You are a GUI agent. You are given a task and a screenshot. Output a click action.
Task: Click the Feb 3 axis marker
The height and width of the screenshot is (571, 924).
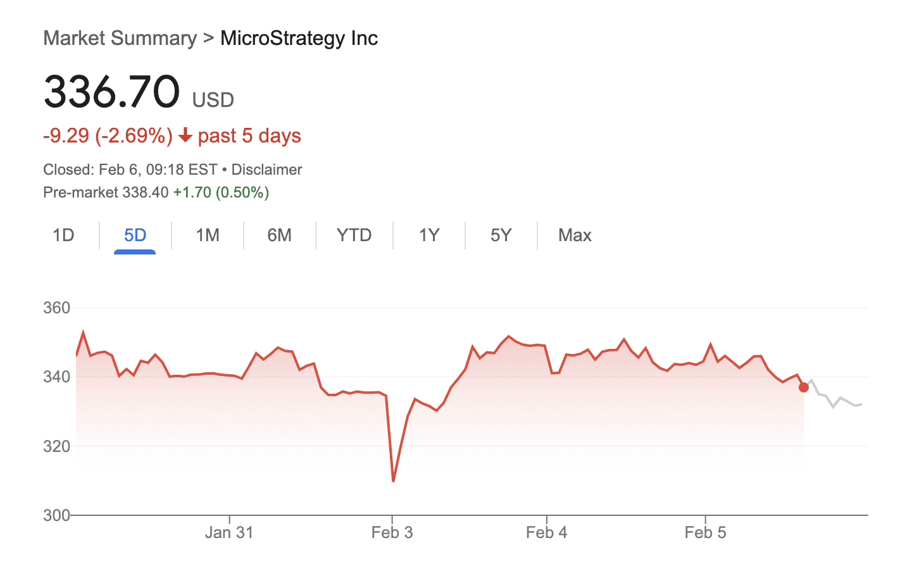tap(392, 532)
